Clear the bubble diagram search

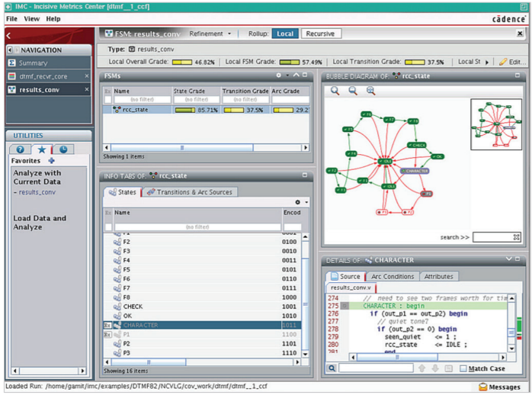[x=517, y=237]
